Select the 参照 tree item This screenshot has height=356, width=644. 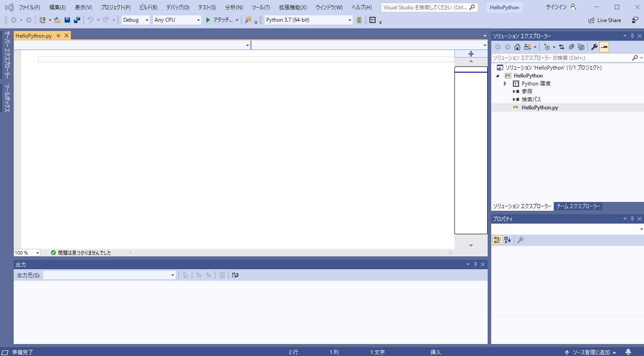[527, 92]
